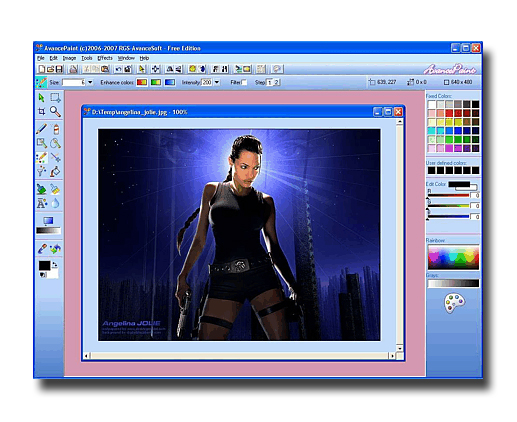Pick the bright green fixed color swatch

(x=449, y=139)
